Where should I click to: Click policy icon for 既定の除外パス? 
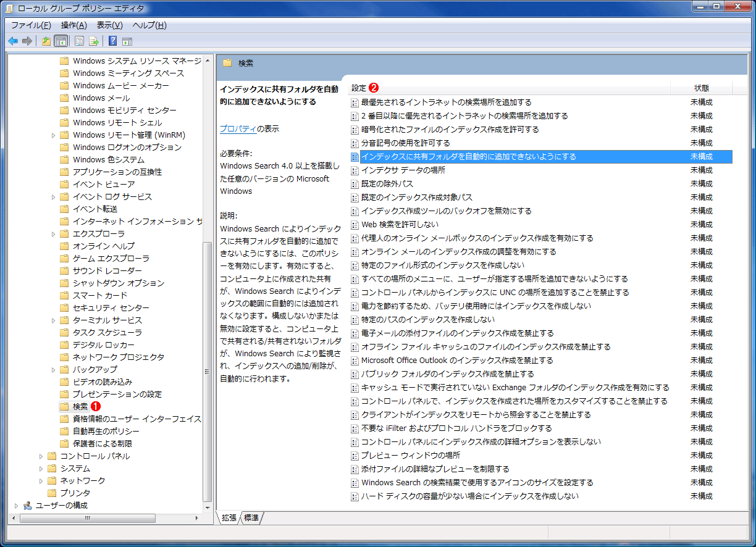coord(355,184)
